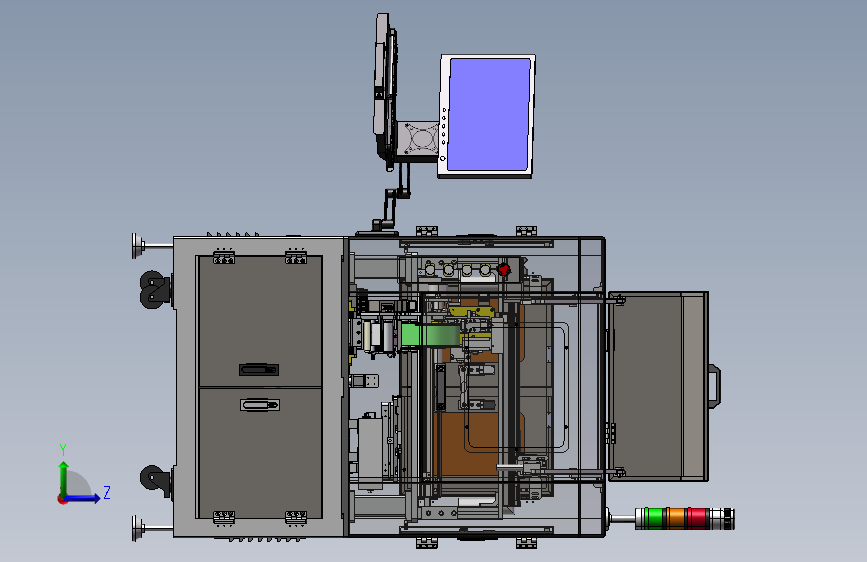Click the upper cabinet door handle

[x=259, y=370]
